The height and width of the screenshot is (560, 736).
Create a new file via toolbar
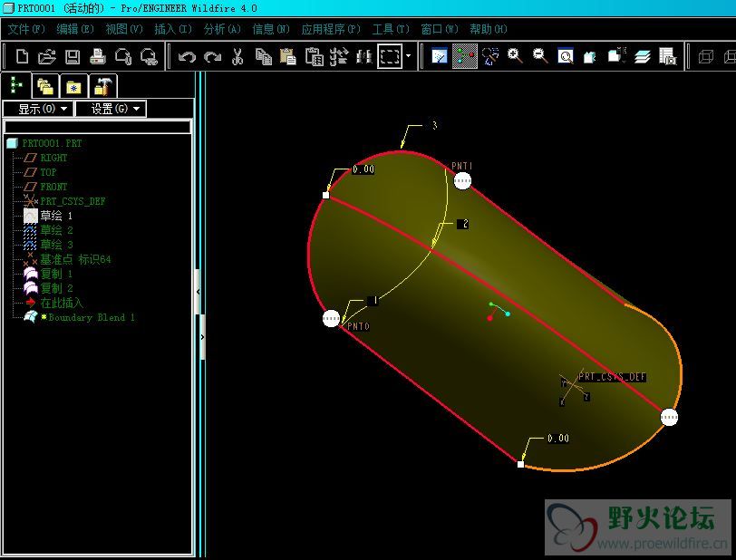(x=22, y=57)
